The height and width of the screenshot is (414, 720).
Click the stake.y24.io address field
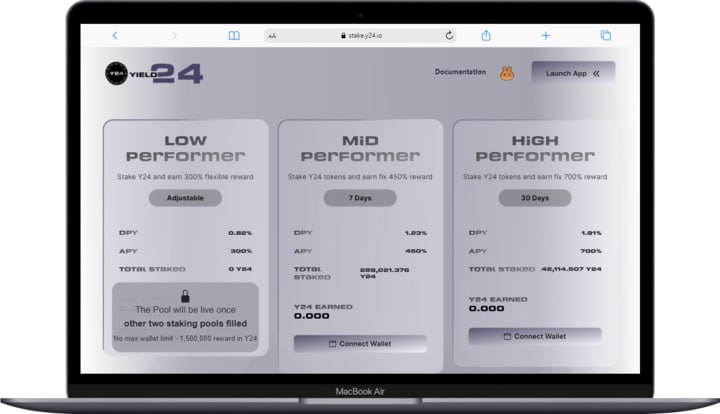click(360, 35)
